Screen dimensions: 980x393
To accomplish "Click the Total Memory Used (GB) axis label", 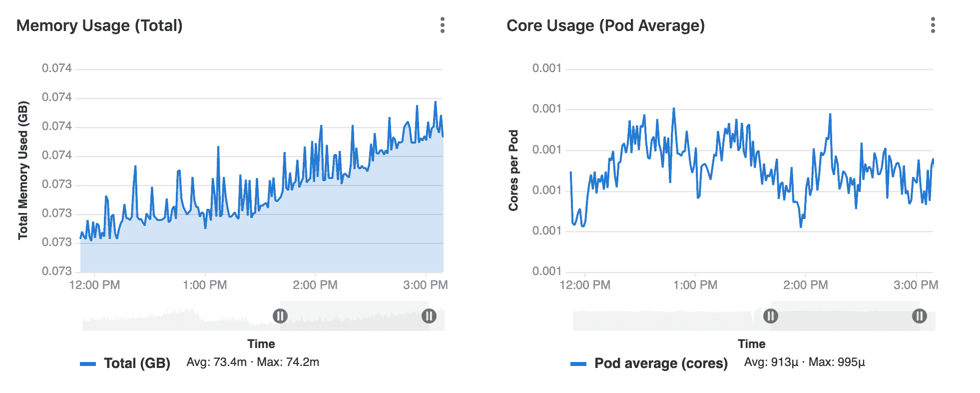I will [x=23, y=170].
